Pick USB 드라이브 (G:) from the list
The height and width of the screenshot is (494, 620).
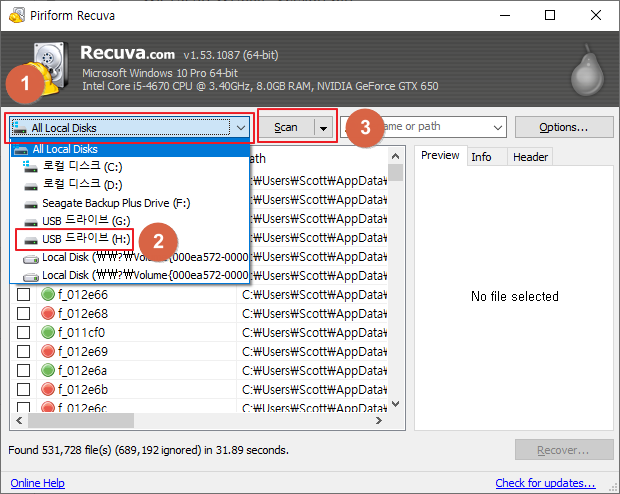click(x=130, y=221)
